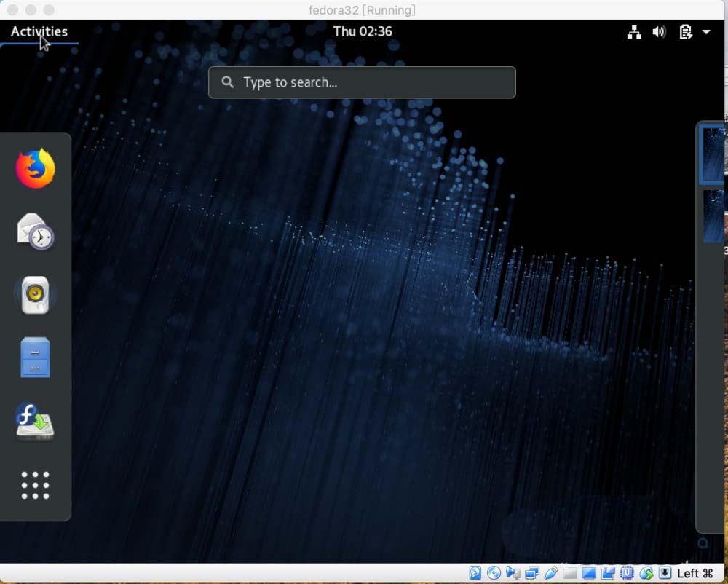Open the Files manager from the dash
This screenshot has height=584, width=728.
(36, 358)
